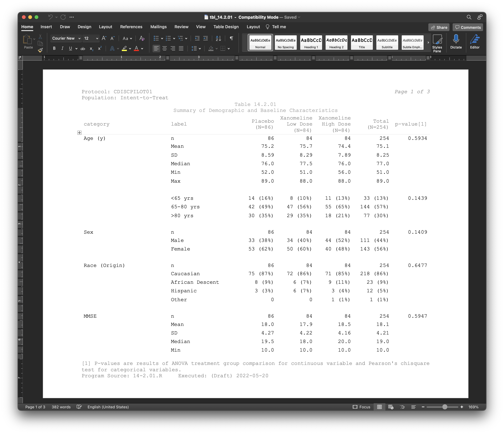Open the Review tab

pos(181,27)
